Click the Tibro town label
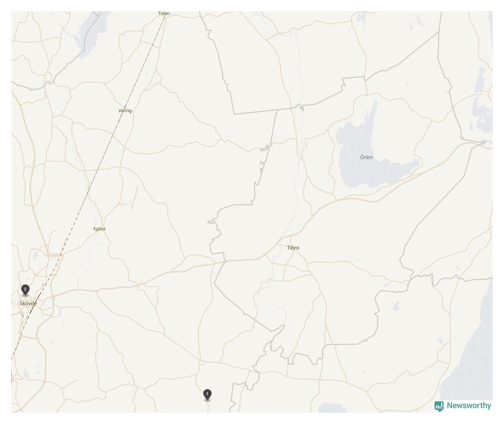This screenshot has width=504, height=424. point(293,248)
